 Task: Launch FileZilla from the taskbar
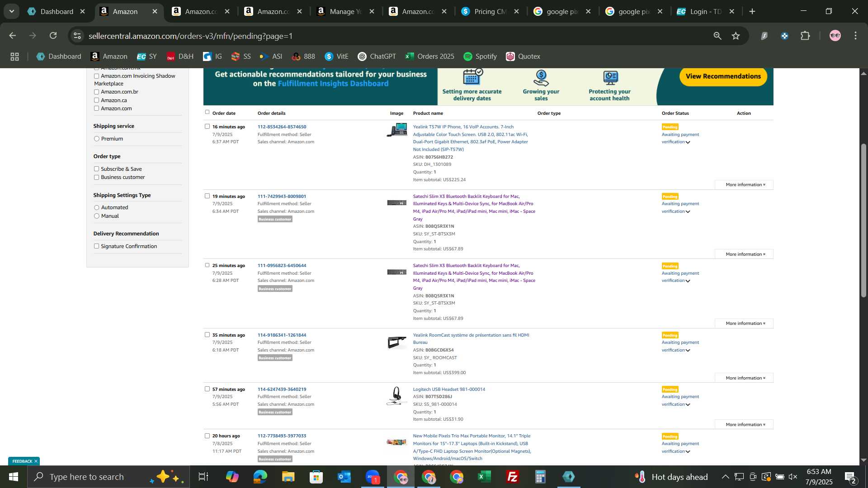[513, 477]
